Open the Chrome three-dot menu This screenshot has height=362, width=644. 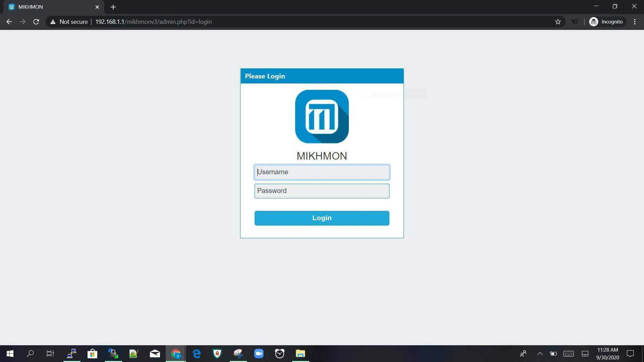point(635,22)
